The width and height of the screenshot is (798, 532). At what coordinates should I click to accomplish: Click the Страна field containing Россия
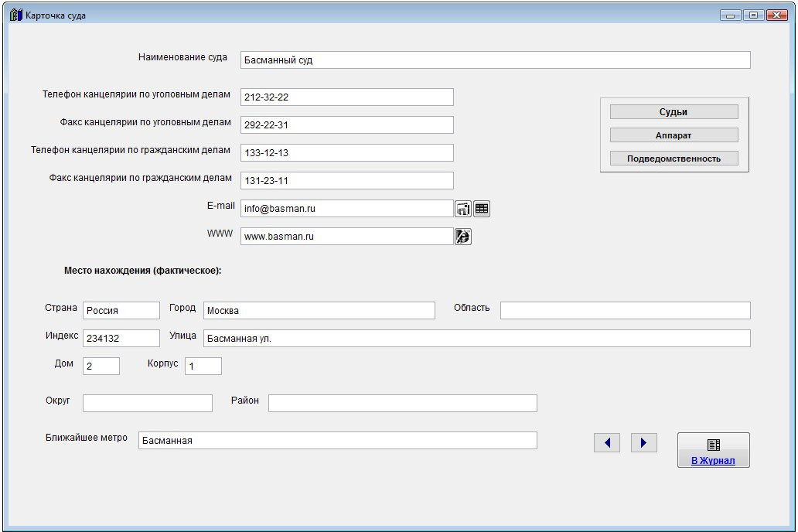[121, 311]
